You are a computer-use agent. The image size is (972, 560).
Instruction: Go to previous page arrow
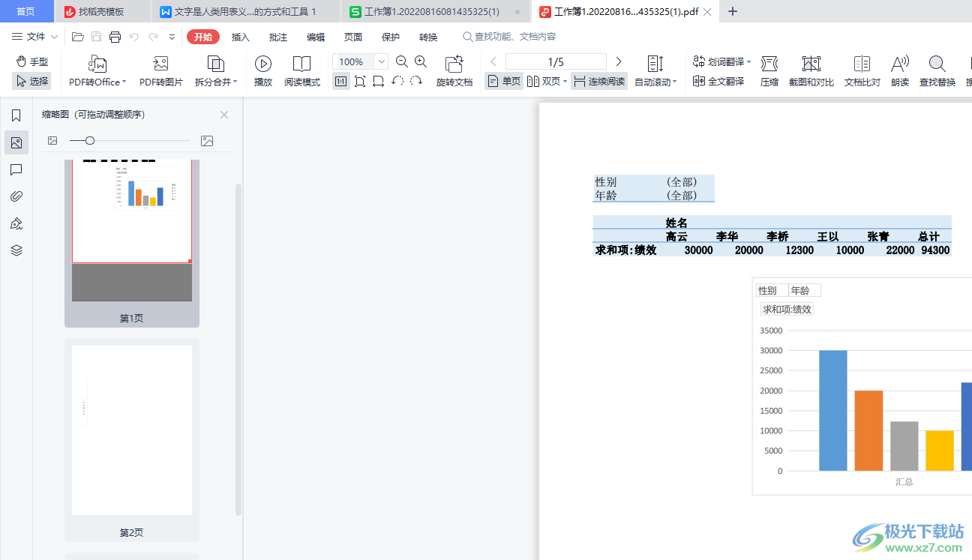click(493, 61)
